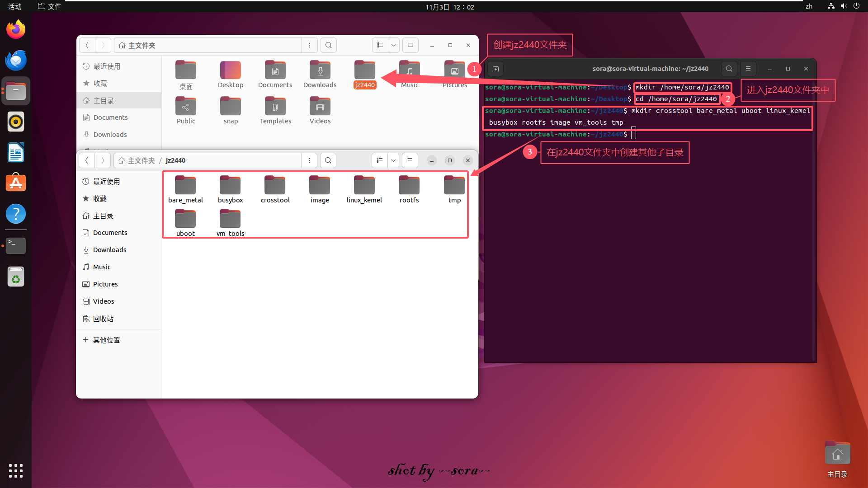Open Ubuntu Software from the dock
This screenshot has height=488, width=868.
[x=16, y=183]
